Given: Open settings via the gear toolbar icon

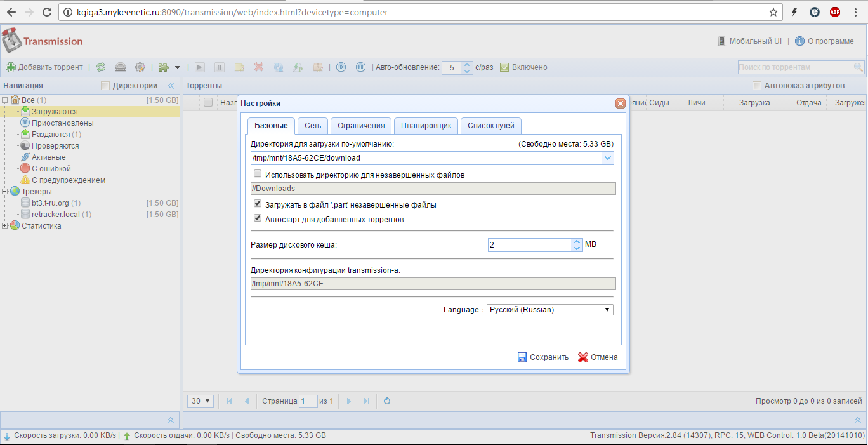Looking at the screenshot, I should tap(140, 67).
